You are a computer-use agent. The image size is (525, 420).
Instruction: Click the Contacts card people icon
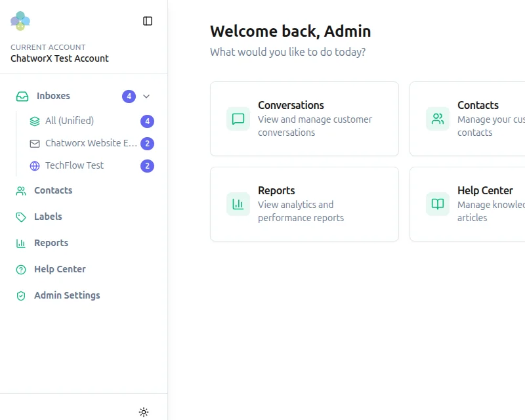point(438,119)
